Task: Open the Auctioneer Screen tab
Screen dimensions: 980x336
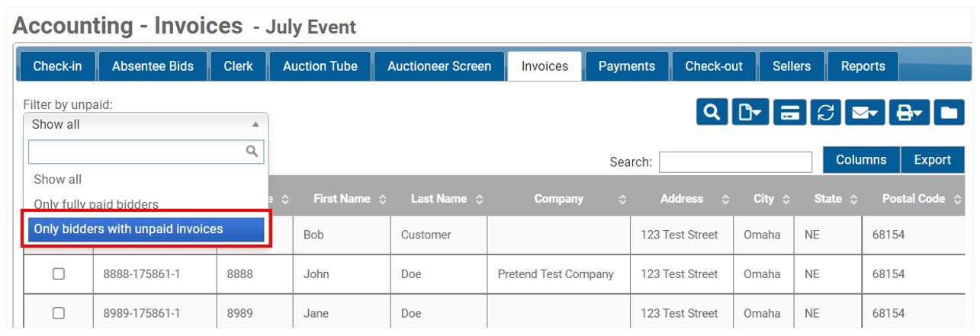Action: [x=439, y=66]
